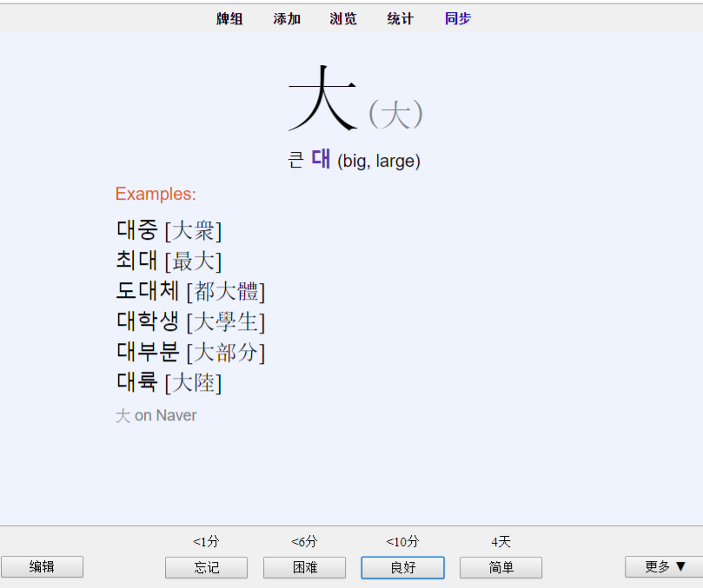Screen dimensions: 703x588
Task: Open the 牌组 (Decks) tab
Action: tap(229, 19)
